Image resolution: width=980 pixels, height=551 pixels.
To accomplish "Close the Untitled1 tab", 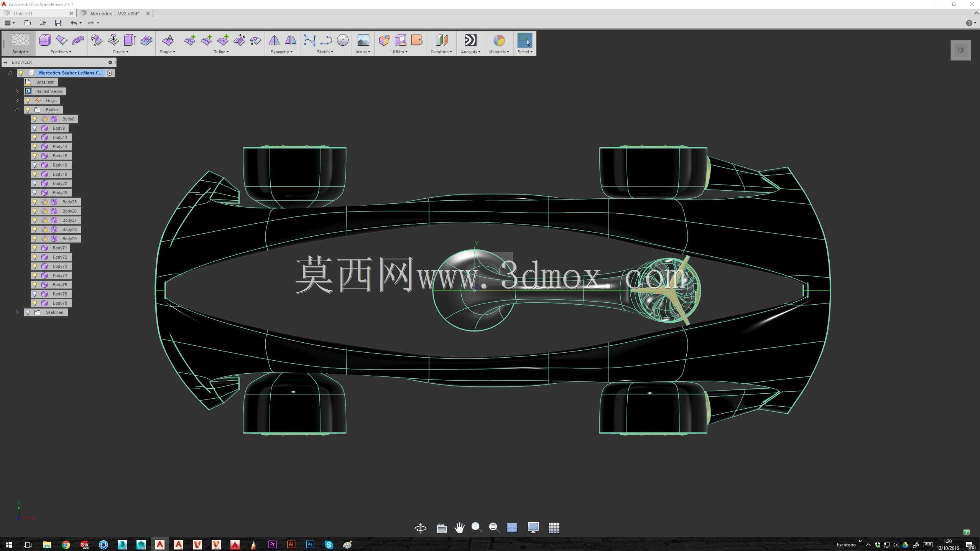I will coord(71,13).
